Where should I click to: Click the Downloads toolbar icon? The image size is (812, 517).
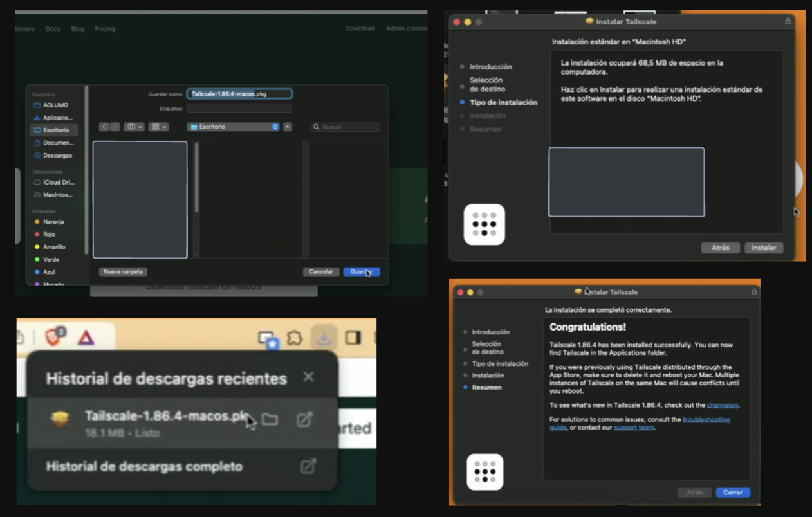click(x=324, y=338)
